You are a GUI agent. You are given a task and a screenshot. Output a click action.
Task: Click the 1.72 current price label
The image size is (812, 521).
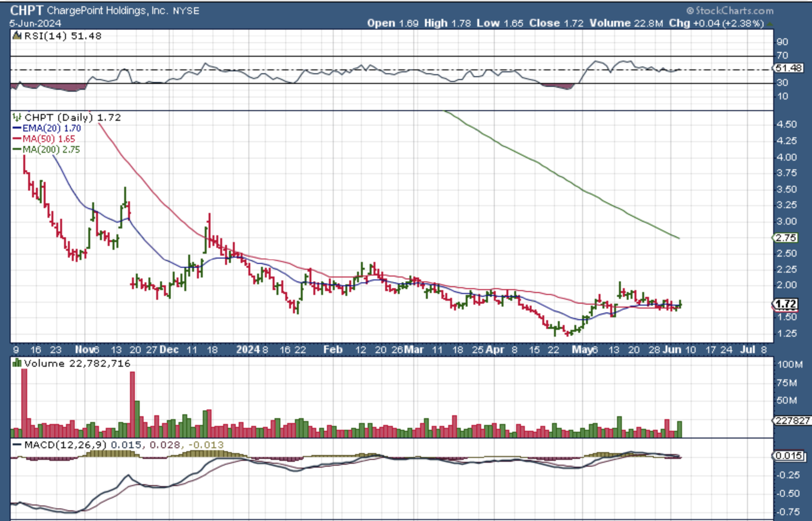785,304
